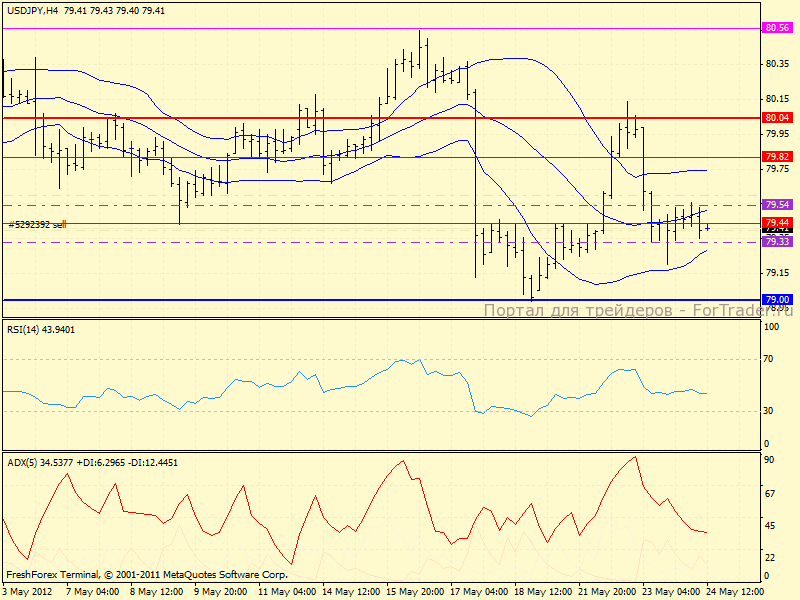Click the USDJPY,H4 chart title
Viewport: 800px width, 600px height.
[x=31, y=10]
